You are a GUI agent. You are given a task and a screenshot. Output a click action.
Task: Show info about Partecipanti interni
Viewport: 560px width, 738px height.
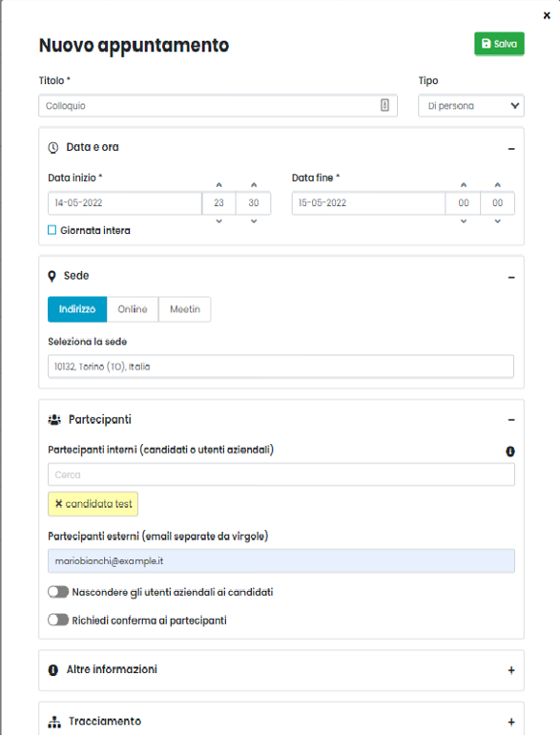coord(510,452)
